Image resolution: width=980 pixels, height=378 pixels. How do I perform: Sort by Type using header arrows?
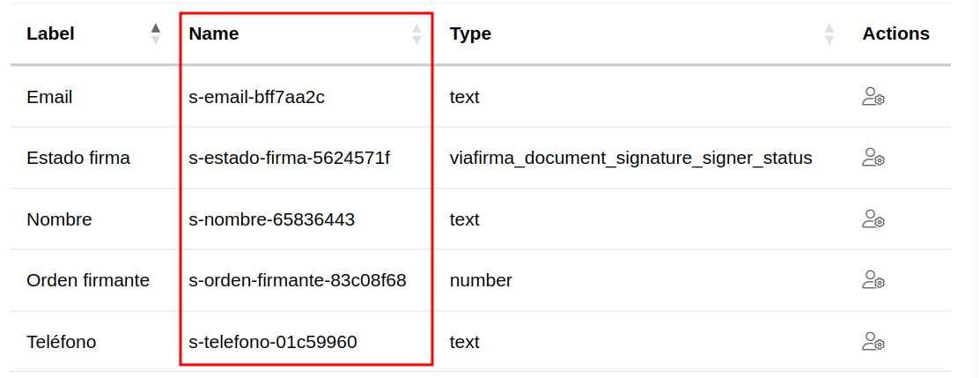pyautogui.click(x=829, y=34)
